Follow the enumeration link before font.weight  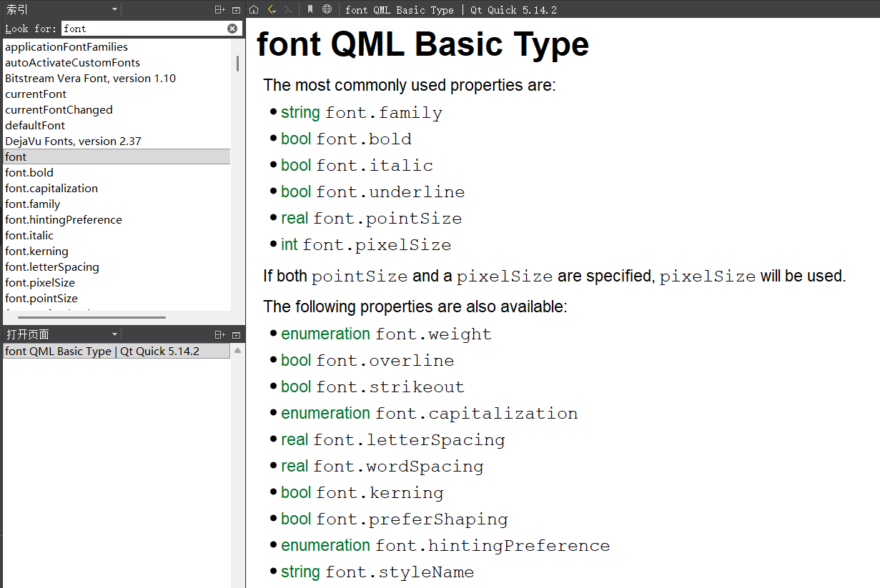pos(325,334)
